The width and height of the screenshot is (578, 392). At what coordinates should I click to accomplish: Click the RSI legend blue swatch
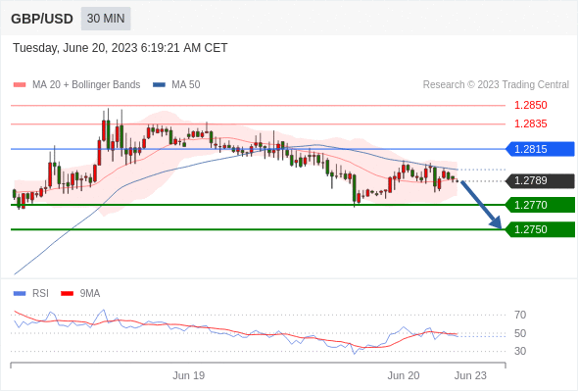pos(20,294)
